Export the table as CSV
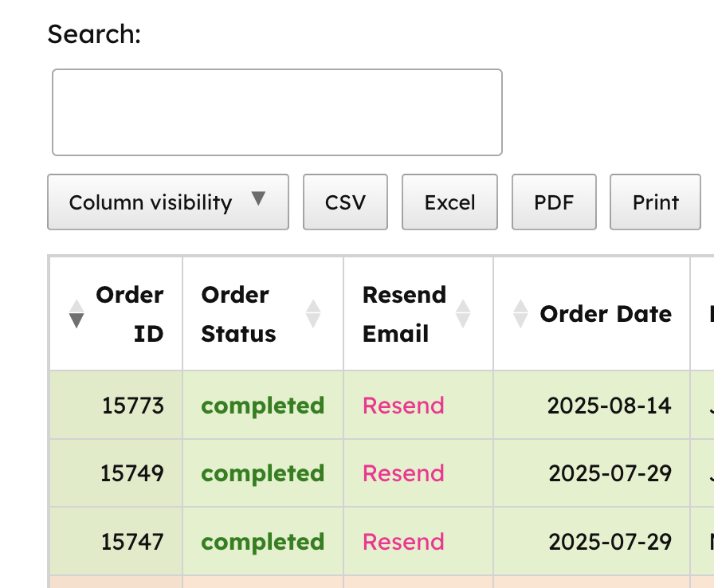Screen dimensions: 714x588 (x=345, y=202)
